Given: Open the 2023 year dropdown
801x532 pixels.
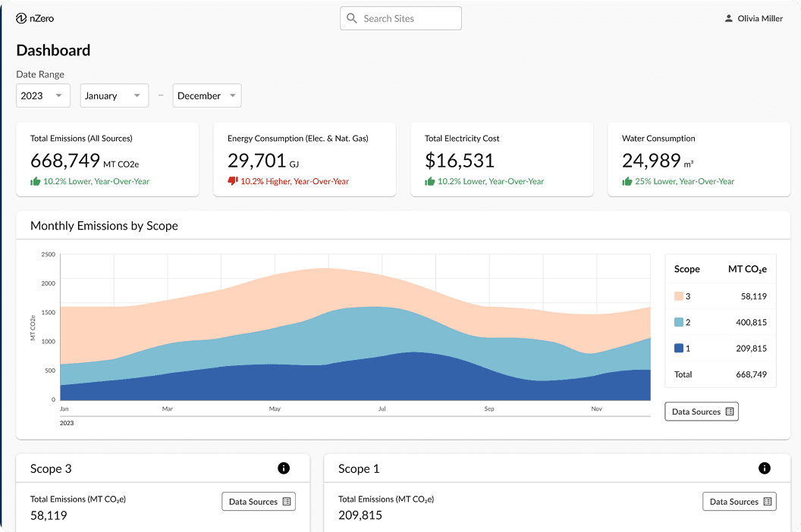Looking at the screenshot, I should 43,95.
